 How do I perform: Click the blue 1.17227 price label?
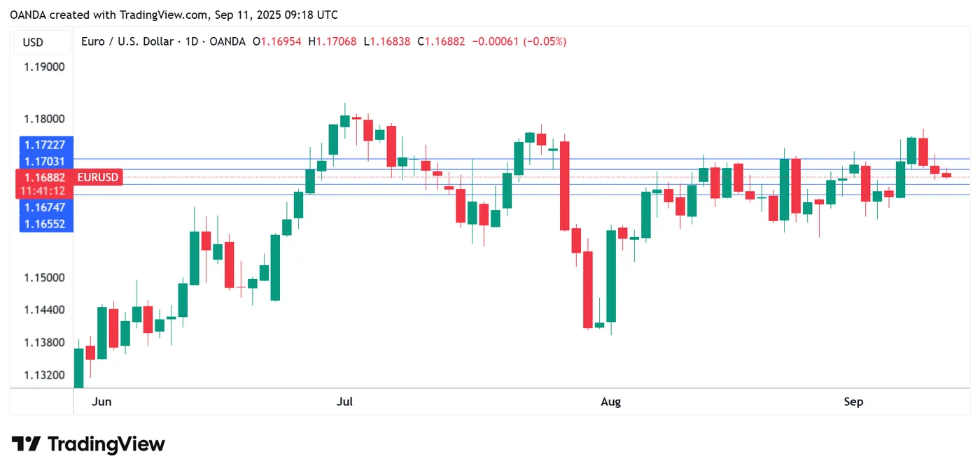click(45, 145)
